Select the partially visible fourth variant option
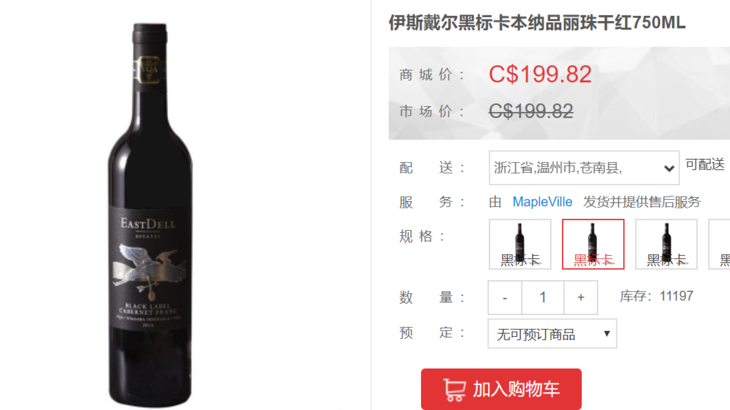This screenshot has height=410, width=730. (x=719, y=244)
